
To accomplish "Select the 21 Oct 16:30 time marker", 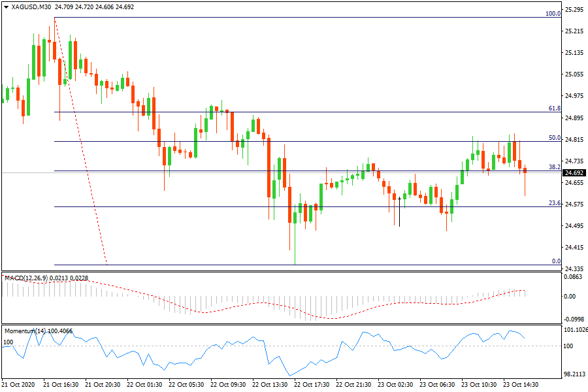I will pyautogui.click(x=61, y=385).
